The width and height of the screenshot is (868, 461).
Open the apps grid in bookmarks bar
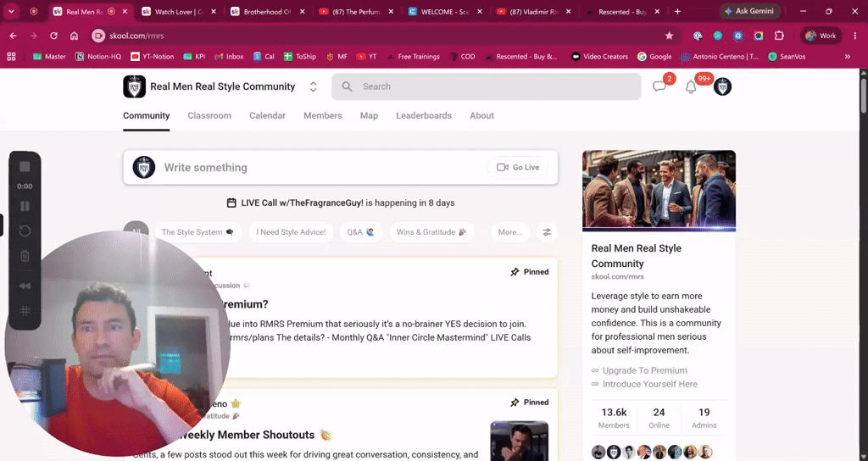11,57
